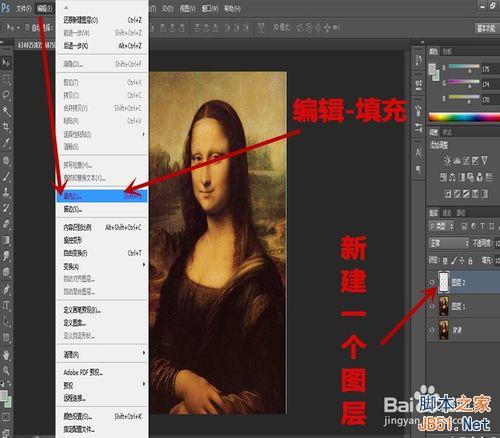Toggle auto-select checkbox in options bar
This screenshot has height=438, width=500.
click(x=27, y=28)
